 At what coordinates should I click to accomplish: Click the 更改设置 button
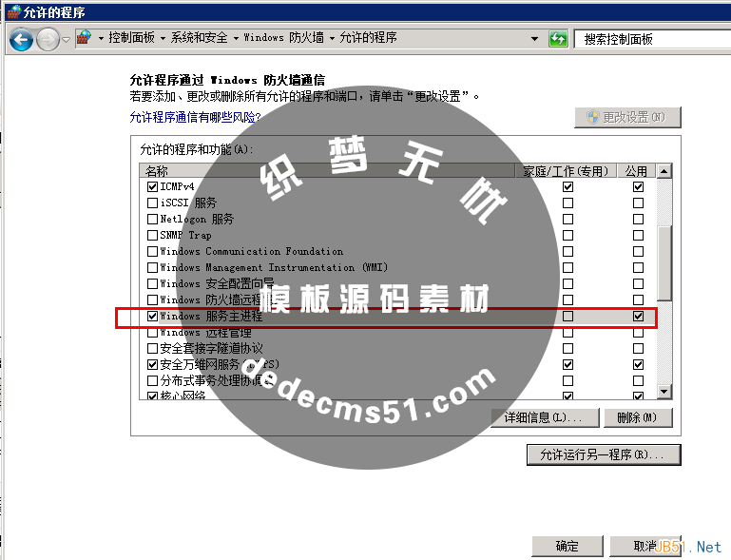coord(627,117)
